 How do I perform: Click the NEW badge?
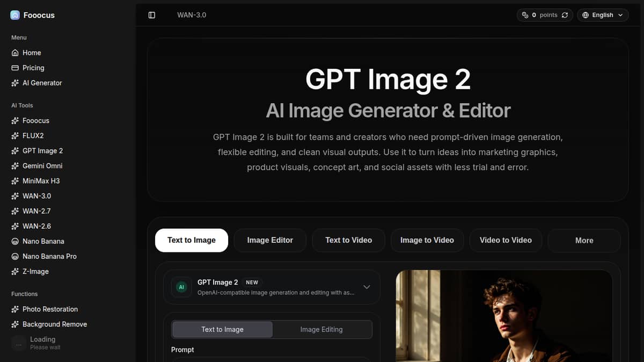tap(252, 282)
